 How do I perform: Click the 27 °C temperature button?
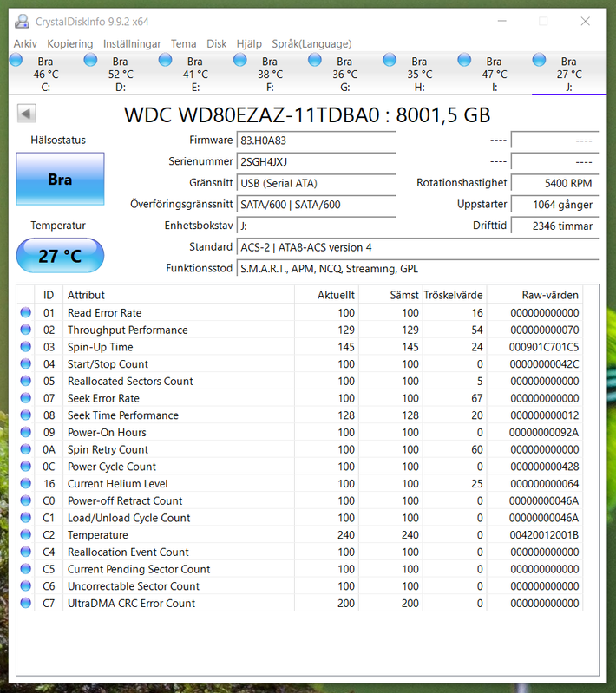coord(60,256)
